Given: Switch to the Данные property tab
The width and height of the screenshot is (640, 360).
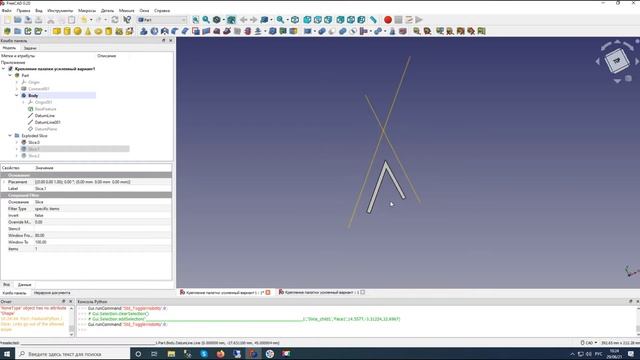Looking at the screenshot, I should coord(24,284).
